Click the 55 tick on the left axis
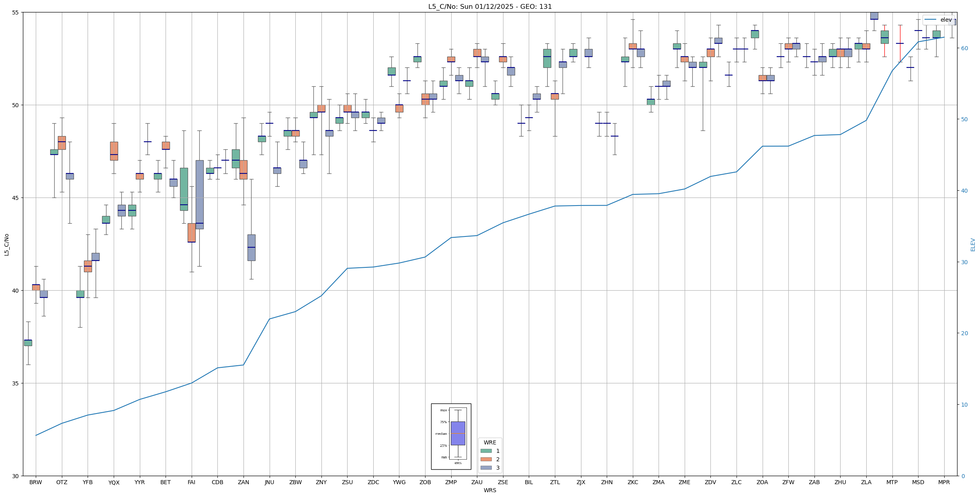 tap(16, 12)
